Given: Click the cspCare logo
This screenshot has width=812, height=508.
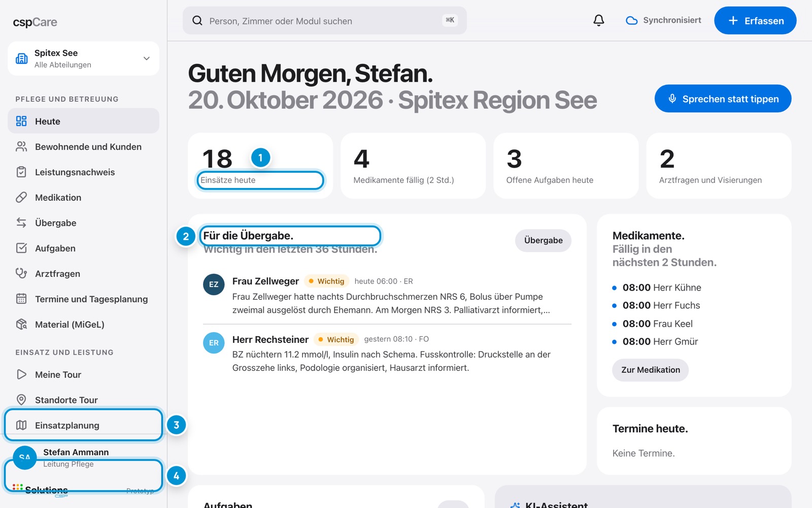Looking at the screenshot, I should tap(35, 22).
